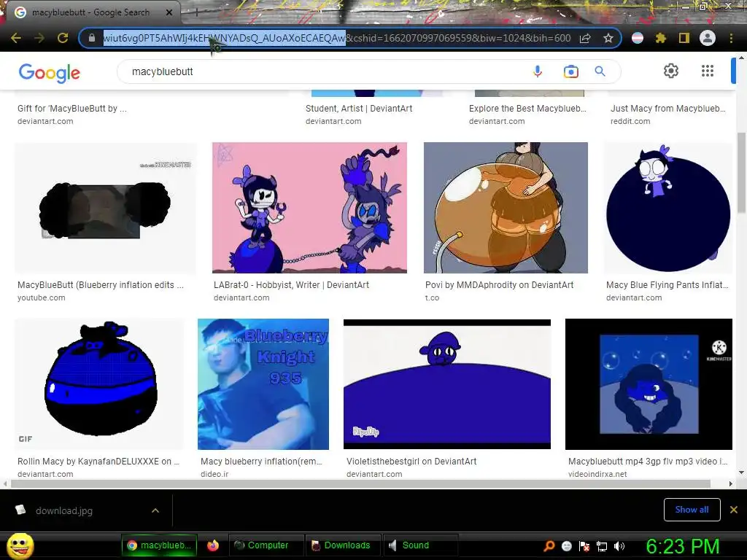Click the padlock site info icon
Image resolution: width=747 pixels, height=560 pixels.
92,38
